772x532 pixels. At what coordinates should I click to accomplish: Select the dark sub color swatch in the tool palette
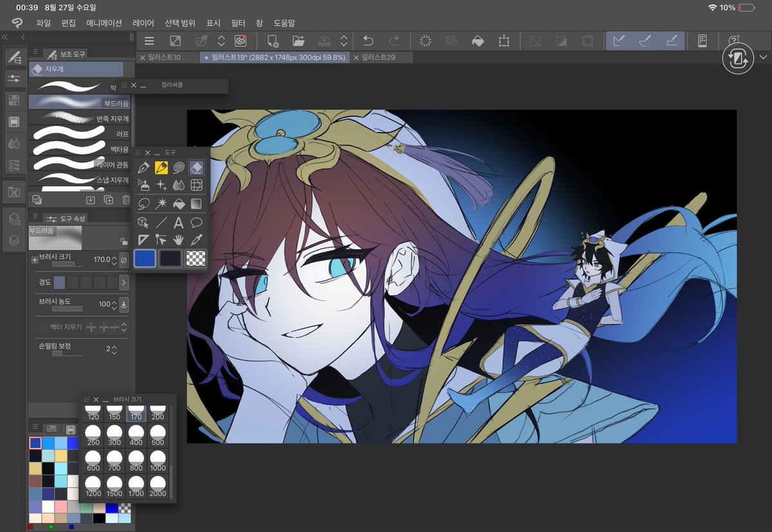tap(170, 258)
